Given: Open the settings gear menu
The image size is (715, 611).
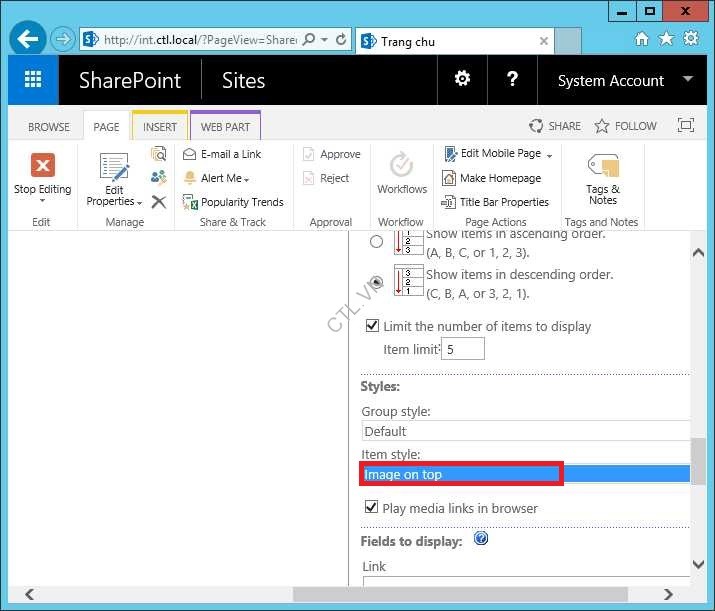Looking at the screenshot, I should (462, 80).
